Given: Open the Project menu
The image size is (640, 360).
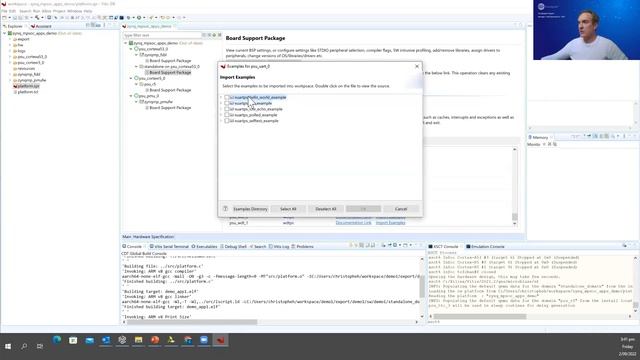Looking at the screenshot, I should pyautogui.click(x=59, y=11).
